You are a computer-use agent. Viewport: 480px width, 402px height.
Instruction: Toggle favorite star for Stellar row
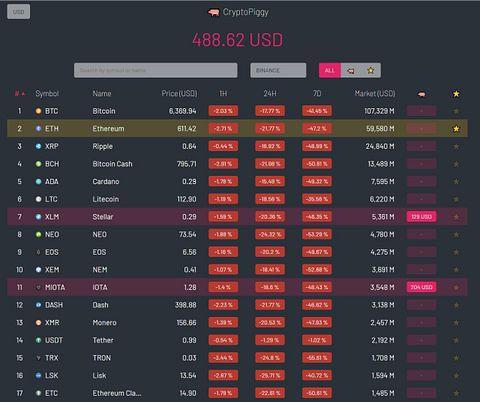click(x=456, y=217)
